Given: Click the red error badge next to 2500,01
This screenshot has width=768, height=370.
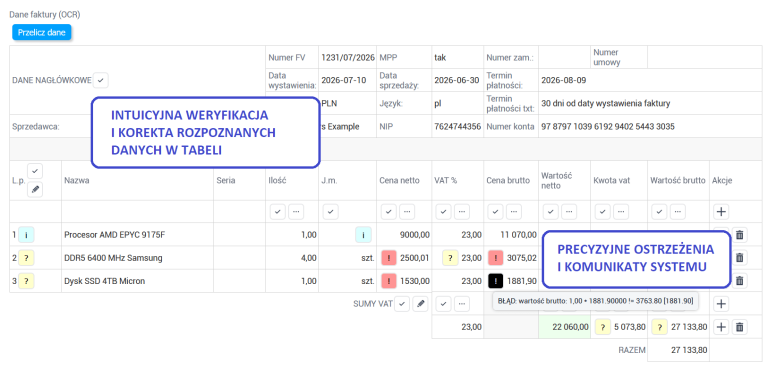Looking at the screenshot, I should (x=389, y=258).
